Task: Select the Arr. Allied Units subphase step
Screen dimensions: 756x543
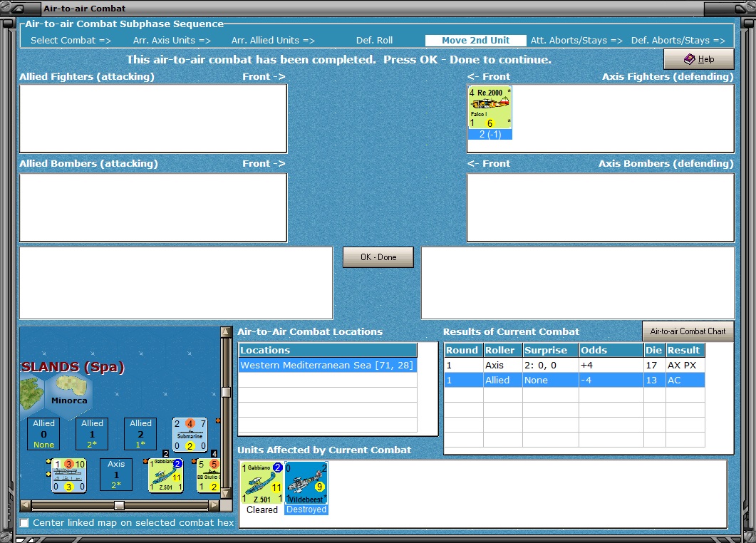Action: (x=273, y=41)
